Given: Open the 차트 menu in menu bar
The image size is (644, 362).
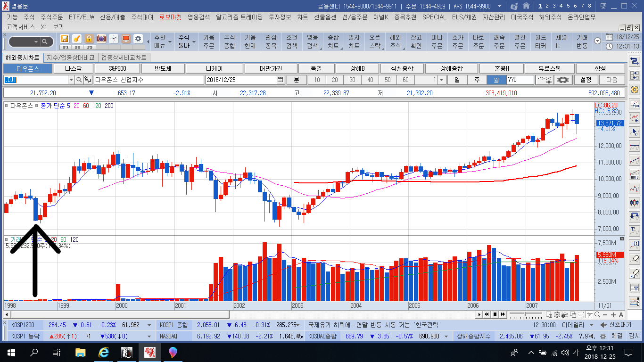Looking at the screenshot, I should 302,17.
